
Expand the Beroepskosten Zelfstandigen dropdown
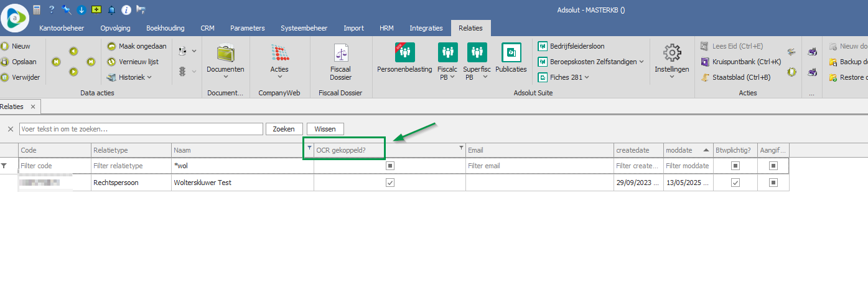click(642, 62)
